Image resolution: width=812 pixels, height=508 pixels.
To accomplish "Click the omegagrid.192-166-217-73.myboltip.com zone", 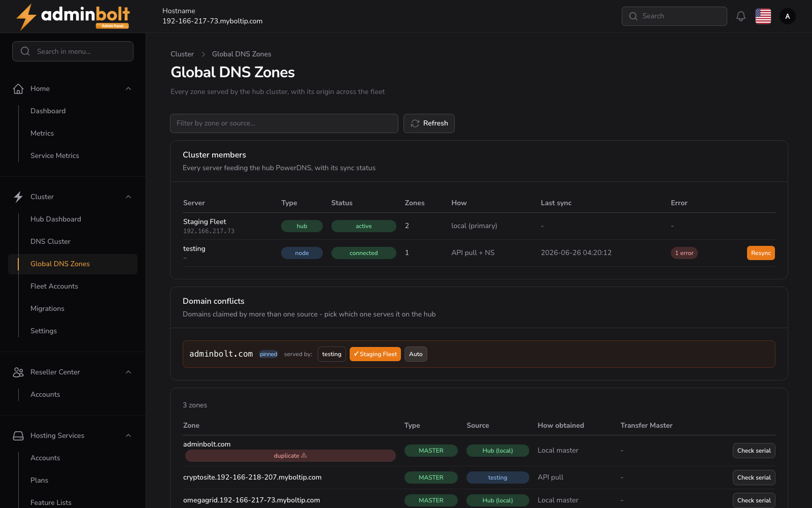I will coord(252,500).
